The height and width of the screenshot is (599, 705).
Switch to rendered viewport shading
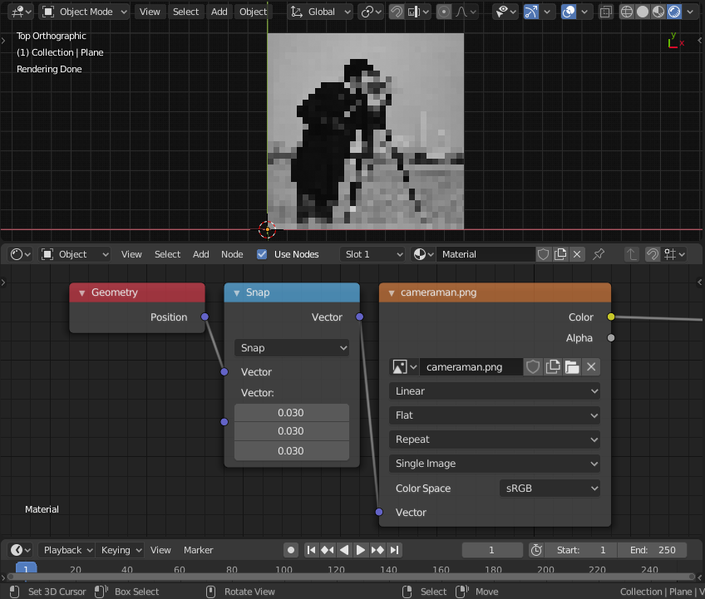click(x=674, y=12)
